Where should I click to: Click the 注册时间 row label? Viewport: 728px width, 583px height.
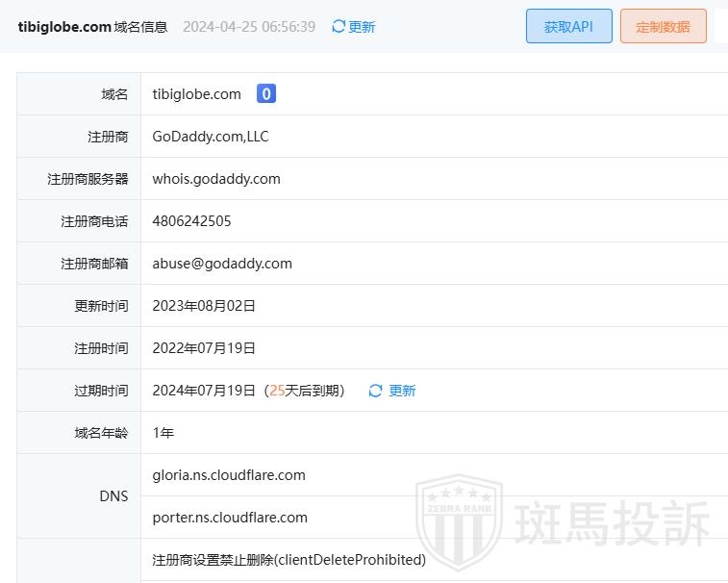point(101,348)
